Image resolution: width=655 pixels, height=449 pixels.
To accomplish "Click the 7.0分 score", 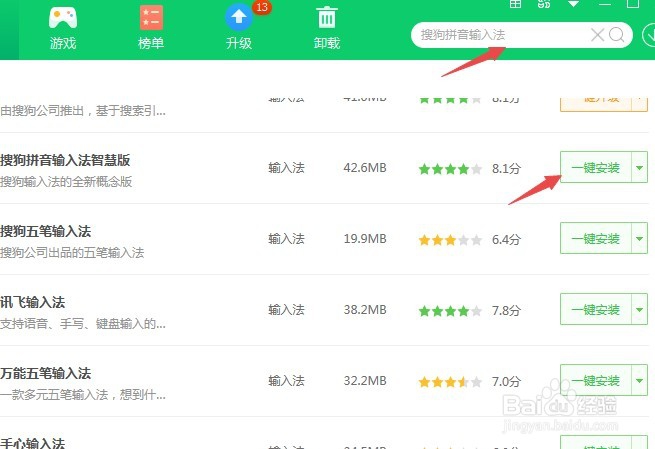I will [x=506, y=382].
